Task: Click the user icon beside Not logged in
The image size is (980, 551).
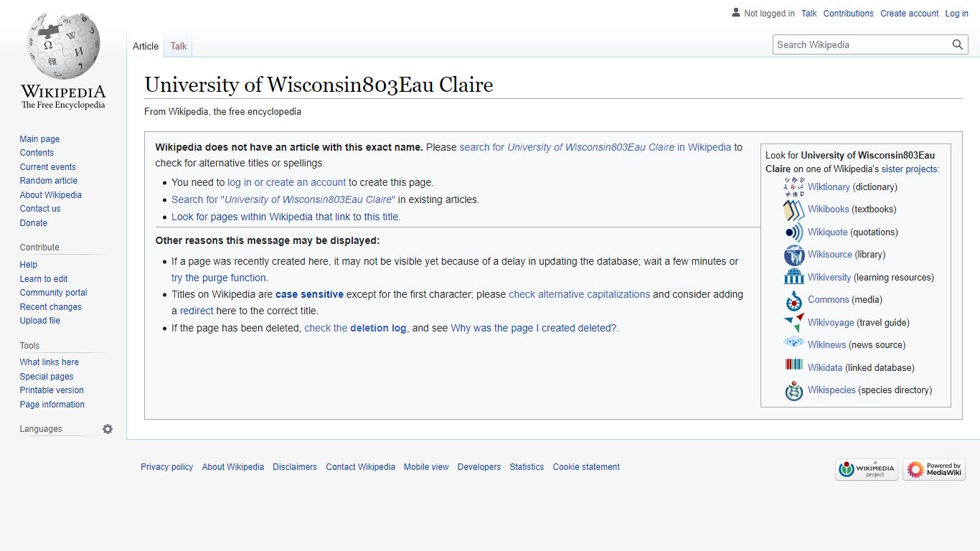Action: [736, 12]
